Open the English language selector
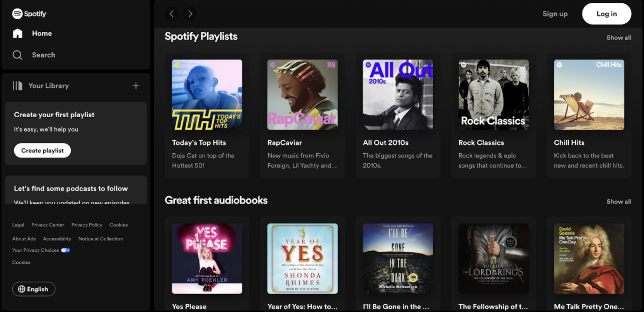Screen dimensions: 644x312 point(34,289)
